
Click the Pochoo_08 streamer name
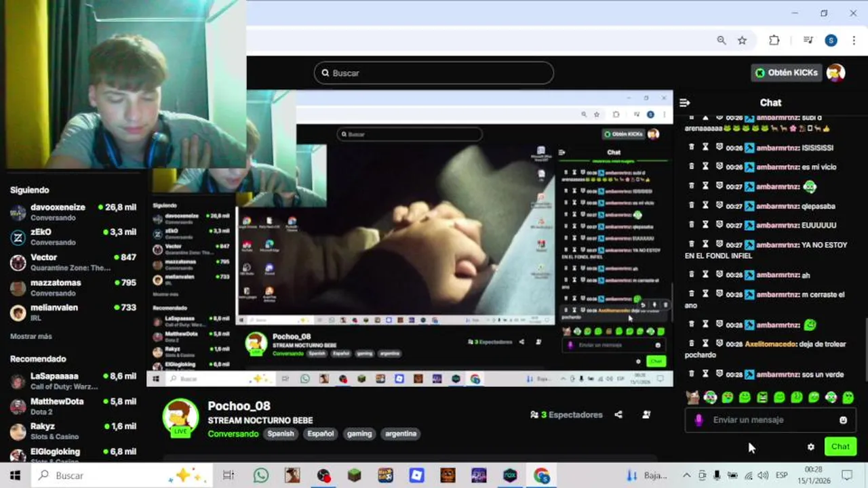[239, 406]
